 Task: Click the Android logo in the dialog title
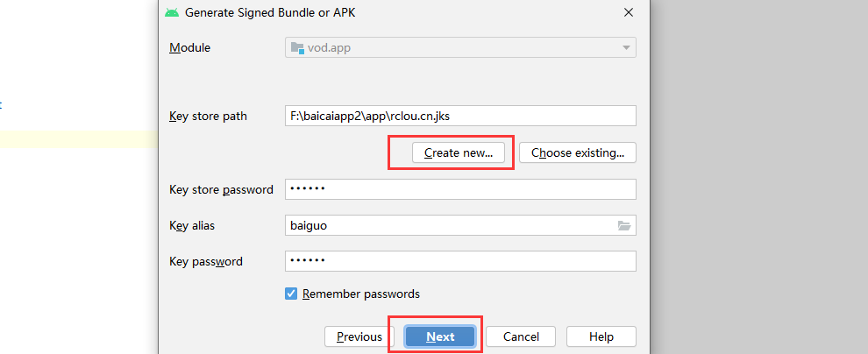point(172,12)
